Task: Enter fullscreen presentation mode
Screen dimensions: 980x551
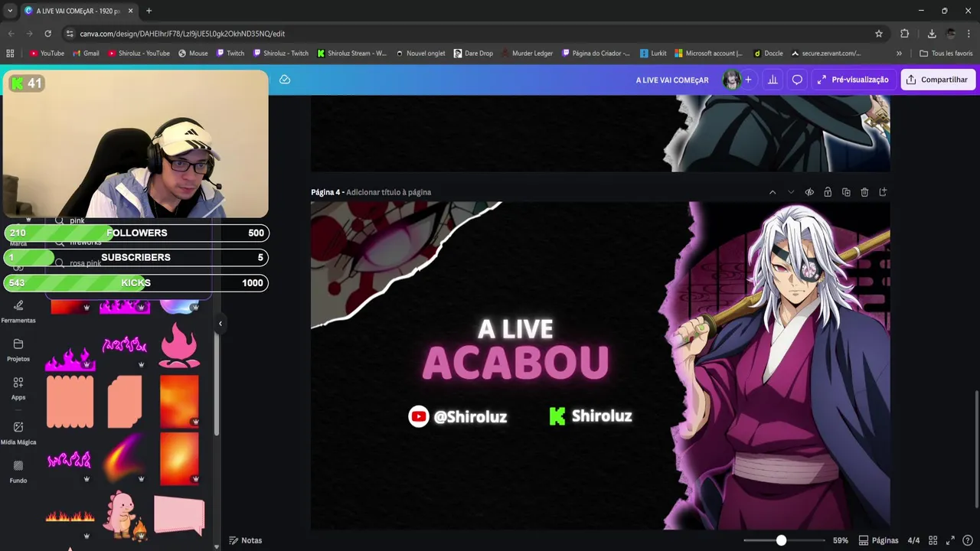Action: (x=950, y=540)
